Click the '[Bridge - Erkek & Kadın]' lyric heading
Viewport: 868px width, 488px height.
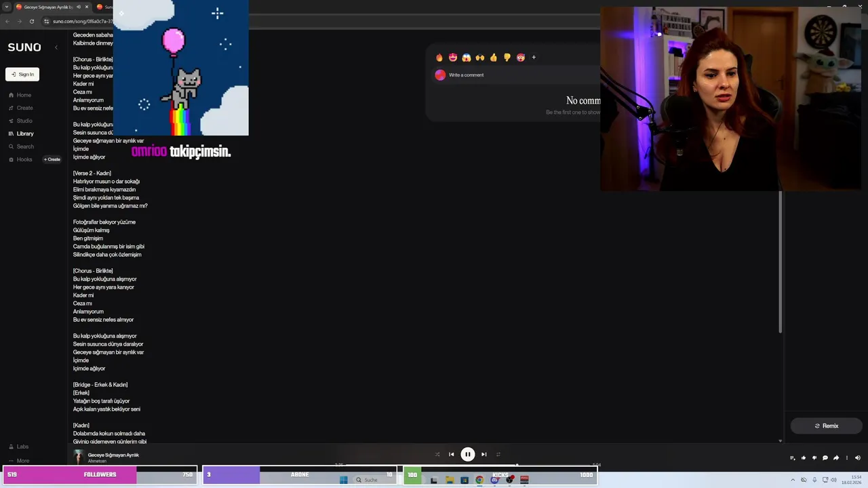100,385
